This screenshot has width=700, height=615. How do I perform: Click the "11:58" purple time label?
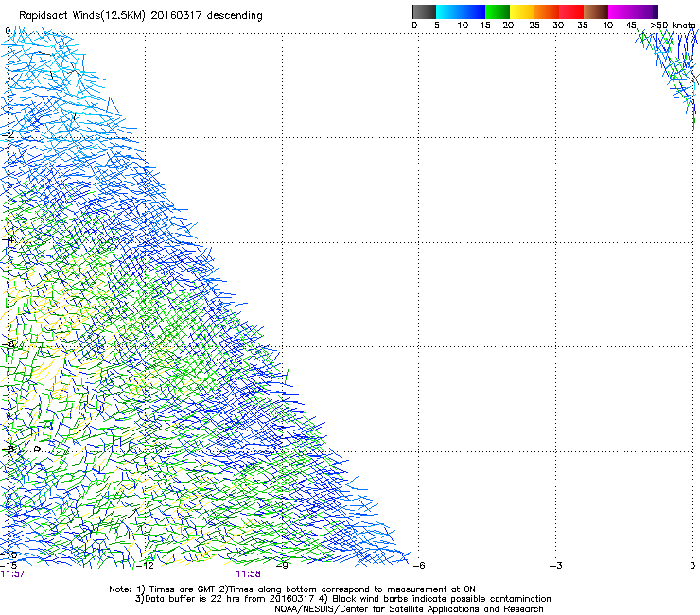coord(248,574)
